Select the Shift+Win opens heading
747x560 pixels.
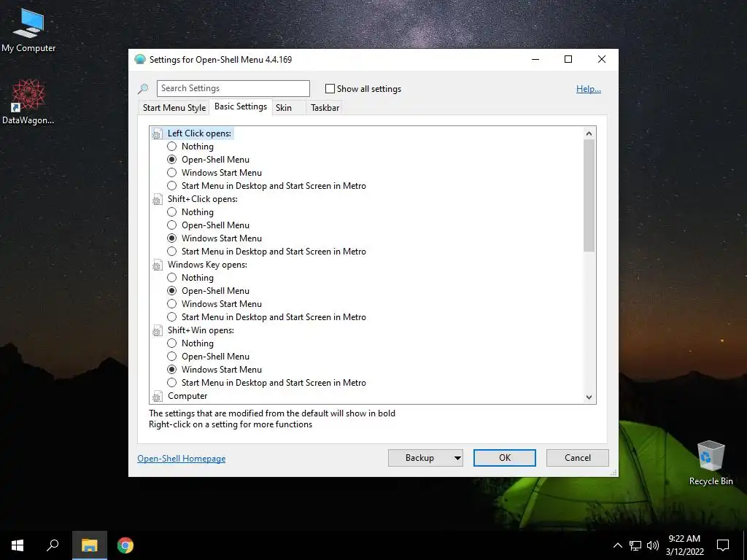coord(201,331)
